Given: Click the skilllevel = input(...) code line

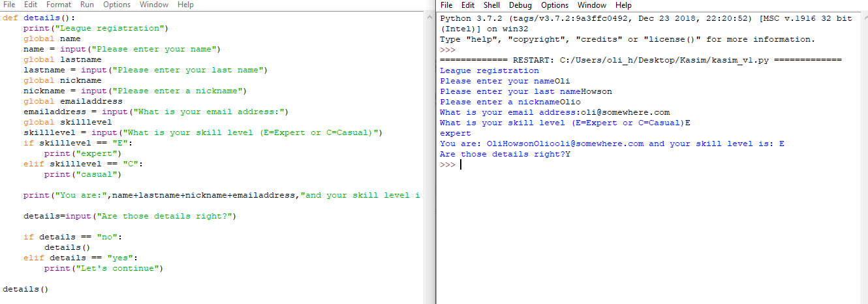Looking at the screenshot, I should click(203, 133).
